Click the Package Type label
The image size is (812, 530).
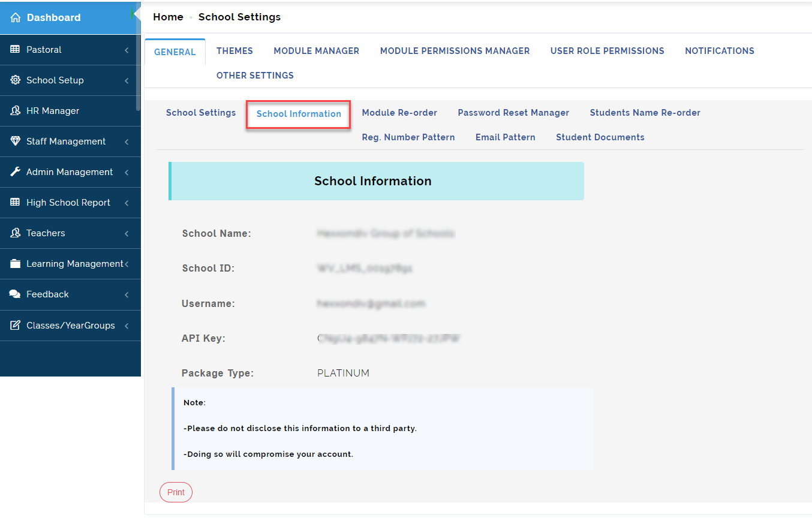[x=218, y=374]
